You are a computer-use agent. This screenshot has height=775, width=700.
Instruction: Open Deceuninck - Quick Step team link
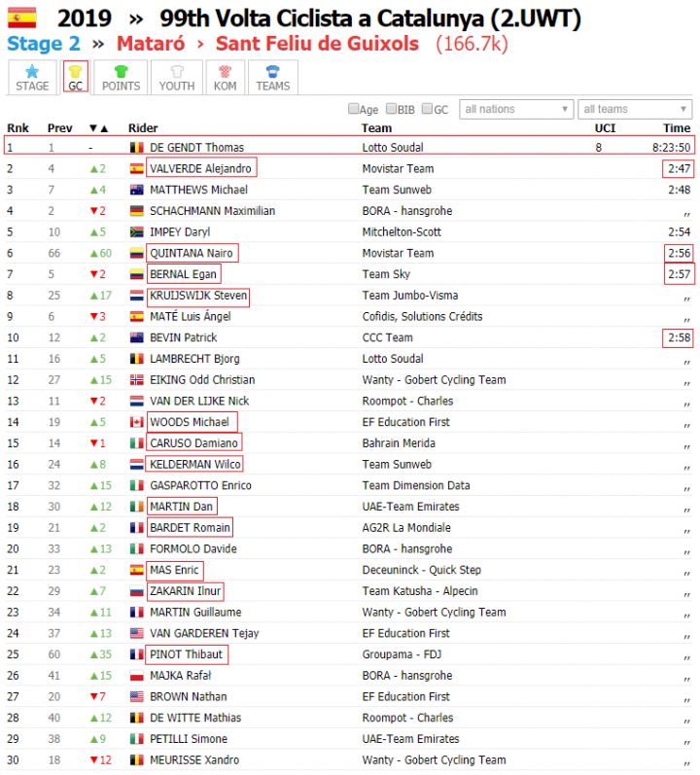(421, 570)
